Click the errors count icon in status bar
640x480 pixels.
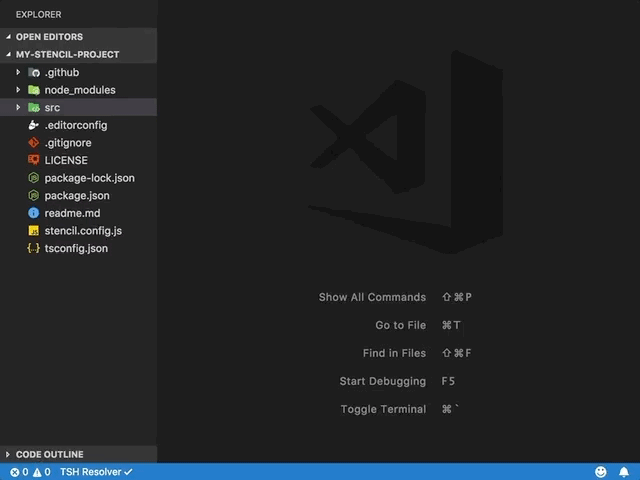15,472
